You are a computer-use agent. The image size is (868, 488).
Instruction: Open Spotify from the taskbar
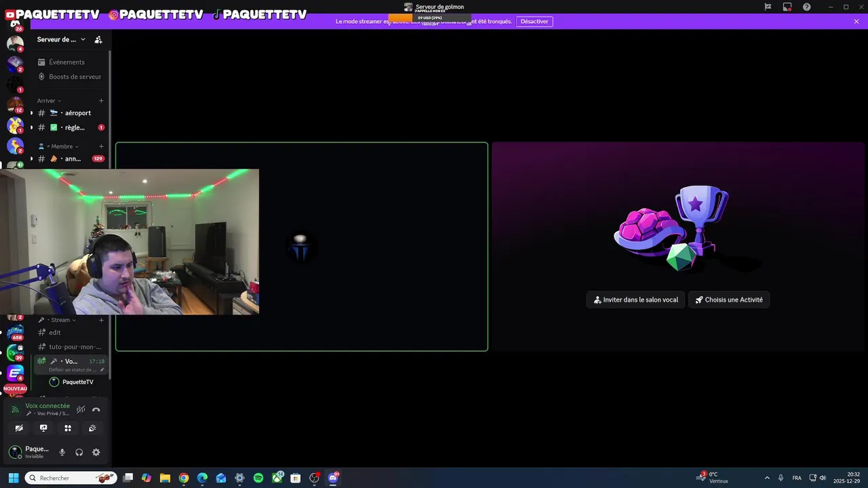pos(258,478)
